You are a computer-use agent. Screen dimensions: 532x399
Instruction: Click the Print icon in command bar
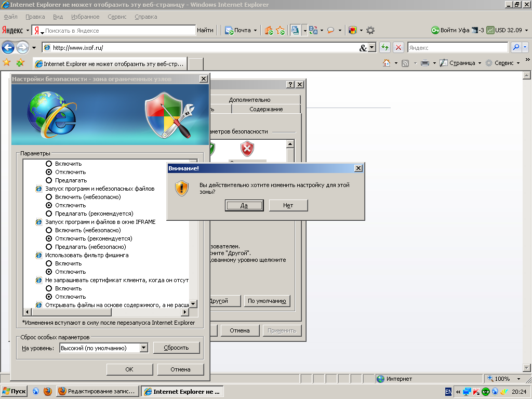pos(424,63)
